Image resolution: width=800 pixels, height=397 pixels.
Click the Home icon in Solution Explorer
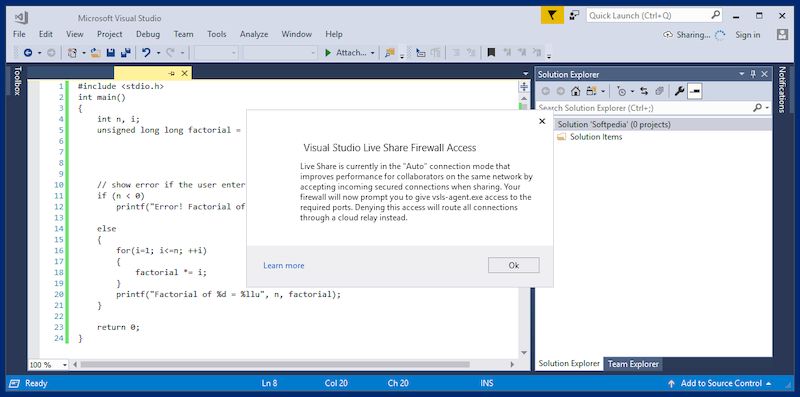click(x=576, y=91)
